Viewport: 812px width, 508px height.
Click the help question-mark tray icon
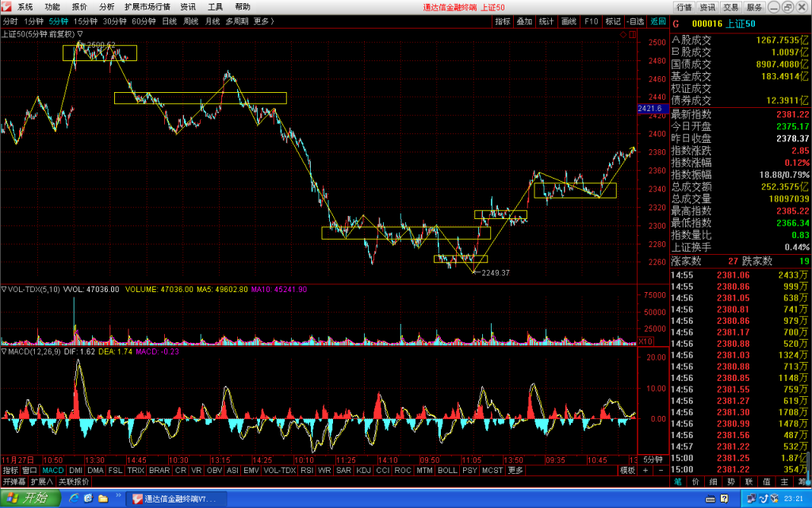[725, 498]
